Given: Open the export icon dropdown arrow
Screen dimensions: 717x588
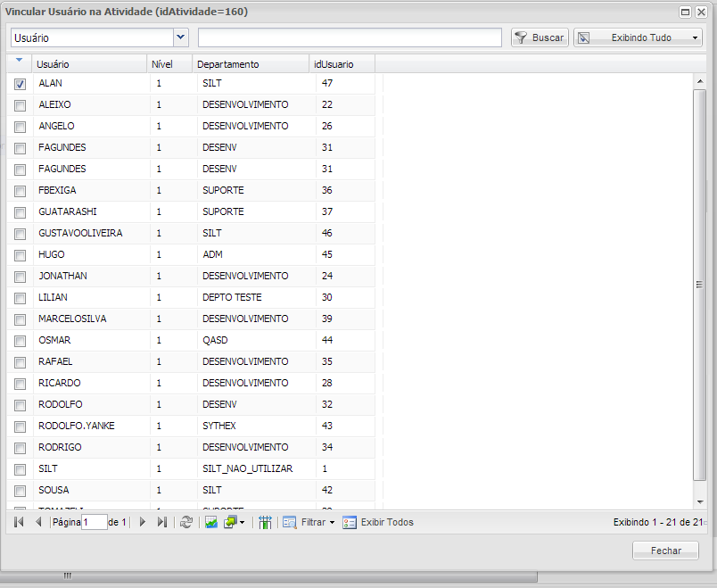Looking at the screenshot, I should pos(242,522).
